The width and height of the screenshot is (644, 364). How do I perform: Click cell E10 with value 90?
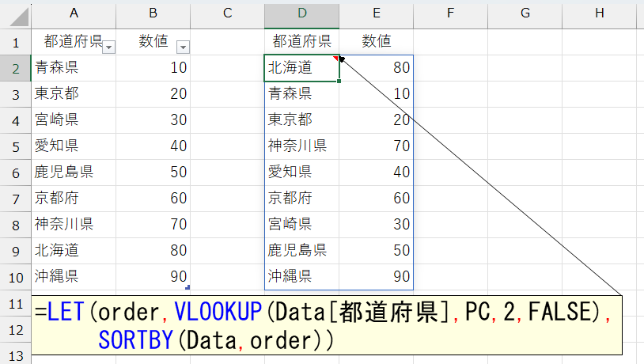tap(377, 276)
